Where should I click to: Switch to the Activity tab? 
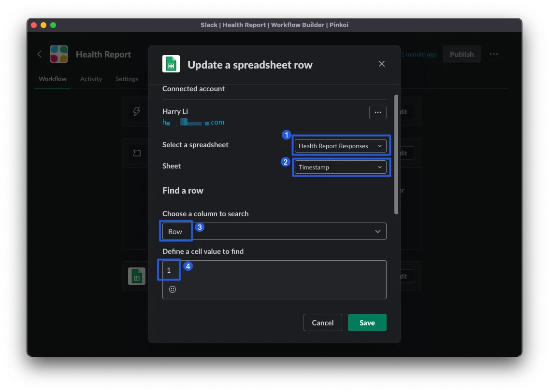click(91, 79)
